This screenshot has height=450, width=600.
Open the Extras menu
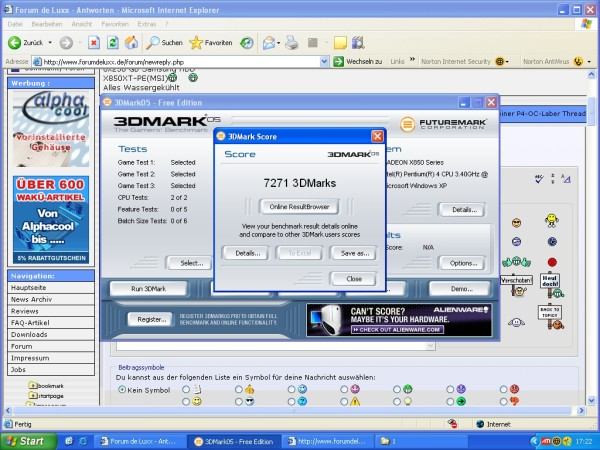coord(147,24)
